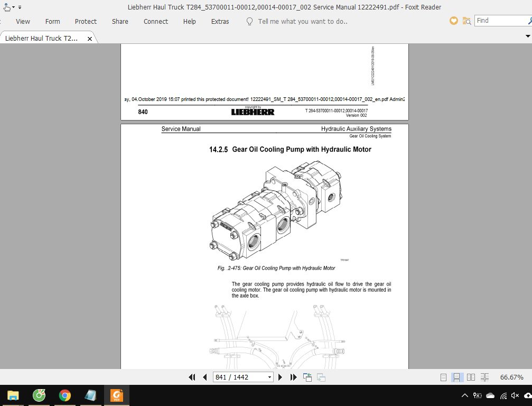Open the Share ribbon tab
This screenshot has height=406, width=532.
[120, 21]
